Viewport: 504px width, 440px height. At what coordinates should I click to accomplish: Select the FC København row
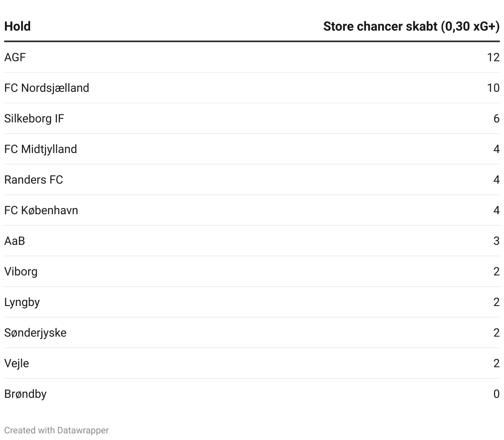pyautogui.click(x=252, y=210)
